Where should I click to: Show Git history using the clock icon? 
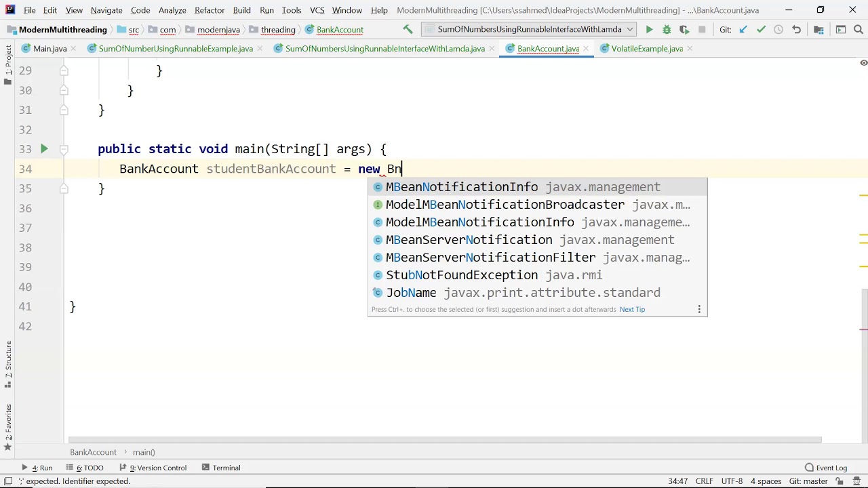[x=778, y=30]
